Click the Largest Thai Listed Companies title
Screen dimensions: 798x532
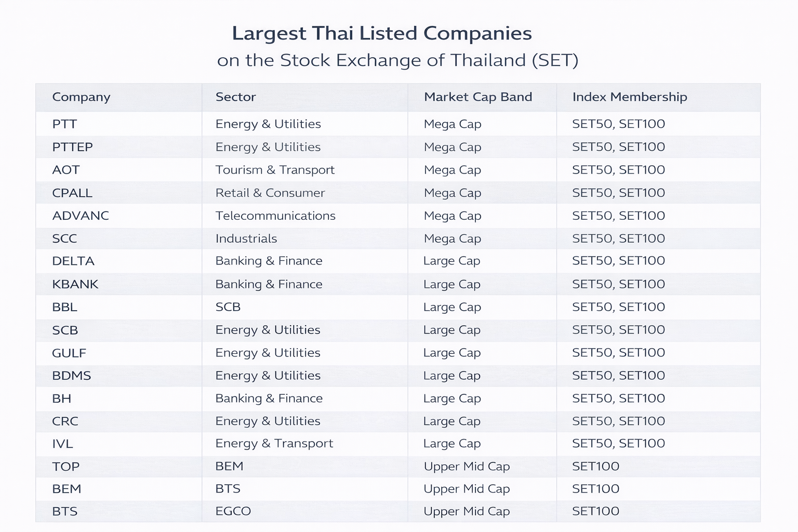(382, 33)
